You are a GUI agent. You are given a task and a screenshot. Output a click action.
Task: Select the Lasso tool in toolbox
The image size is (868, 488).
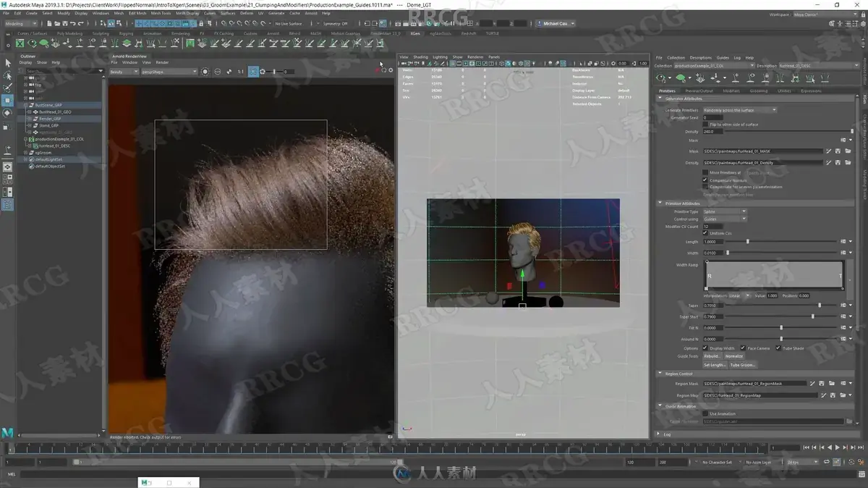(8, 75)
